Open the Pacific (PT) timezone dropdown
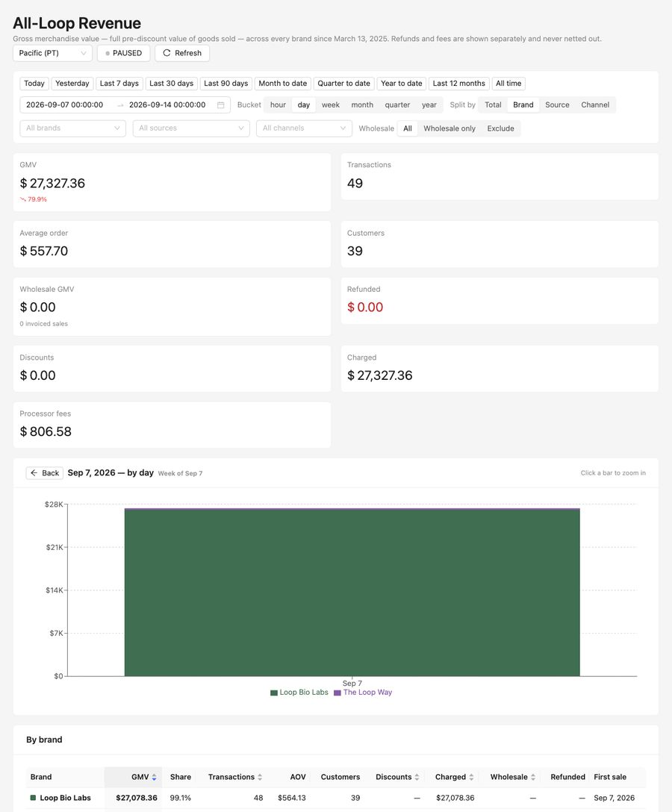The height and width of the screenshot is (812, 672). click(52, 53)
